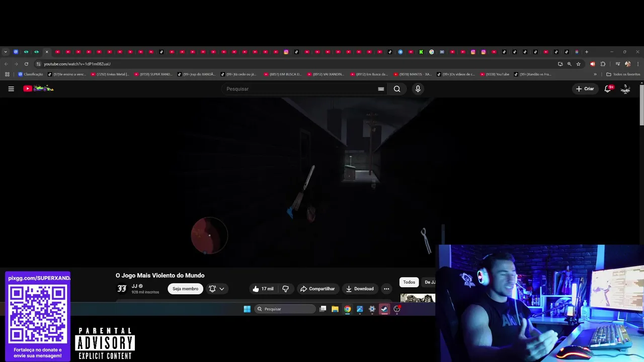Go forward with the browser forward arrow

(16, 64)
